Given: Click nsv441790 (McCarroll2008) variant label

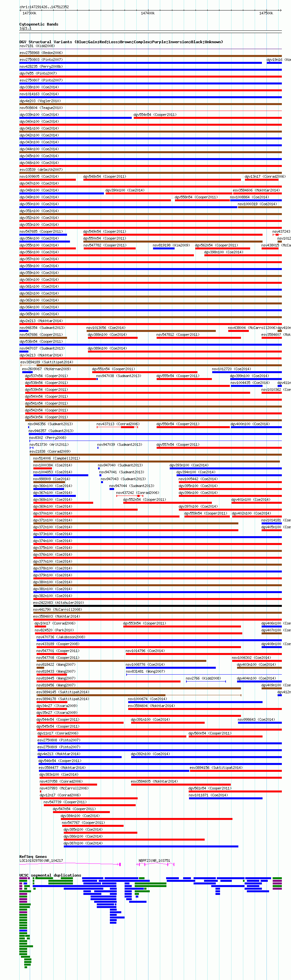Looking at the screenshot, I should 58,609.
